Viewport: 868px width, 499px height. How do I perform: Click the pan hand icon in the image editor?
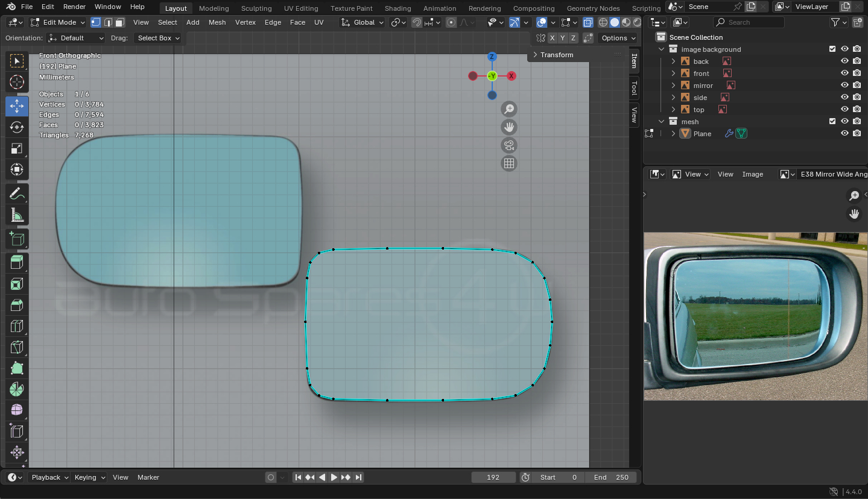(854, 213)
